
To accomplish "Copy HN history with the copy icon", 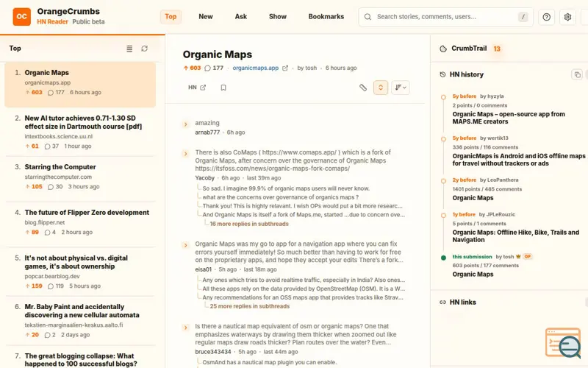I will click(x=577, y=74).
